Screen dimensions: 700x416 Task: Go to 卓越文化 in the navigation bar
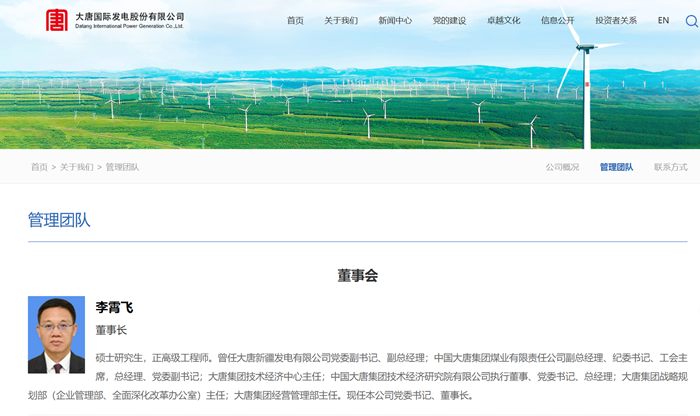point(503,20)
